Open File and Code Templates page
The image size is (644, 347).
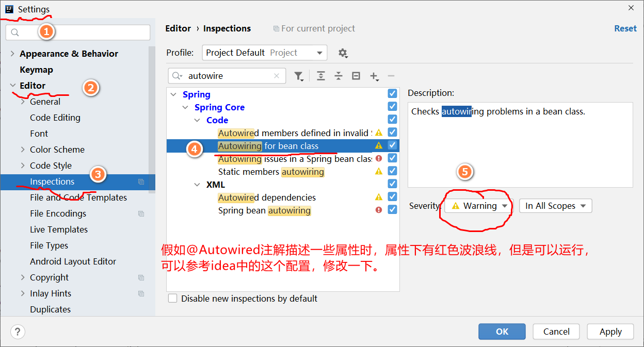[78, 197]
